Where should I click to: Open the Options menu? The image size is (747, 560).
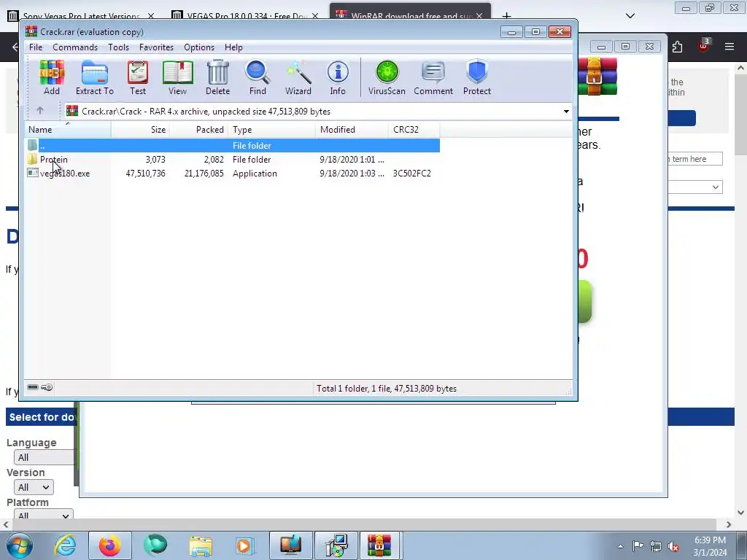point(199,47)
